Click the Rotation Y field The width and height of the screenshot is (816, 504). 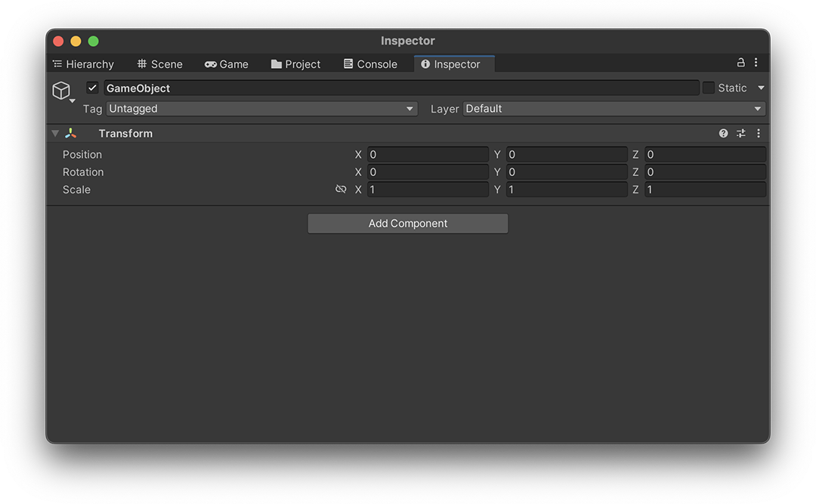tap(567, 172)
